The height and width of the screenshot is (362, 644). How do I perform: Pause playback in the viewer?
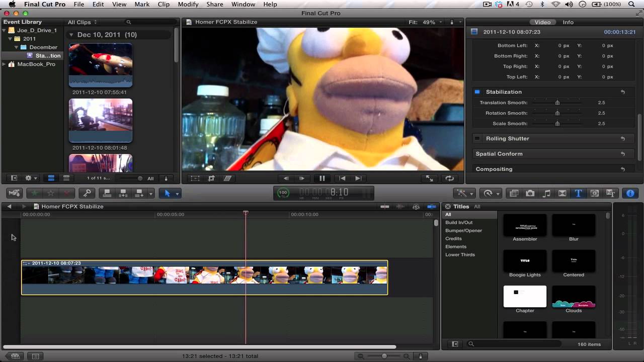pyautogui.click(x=322, y=178)
